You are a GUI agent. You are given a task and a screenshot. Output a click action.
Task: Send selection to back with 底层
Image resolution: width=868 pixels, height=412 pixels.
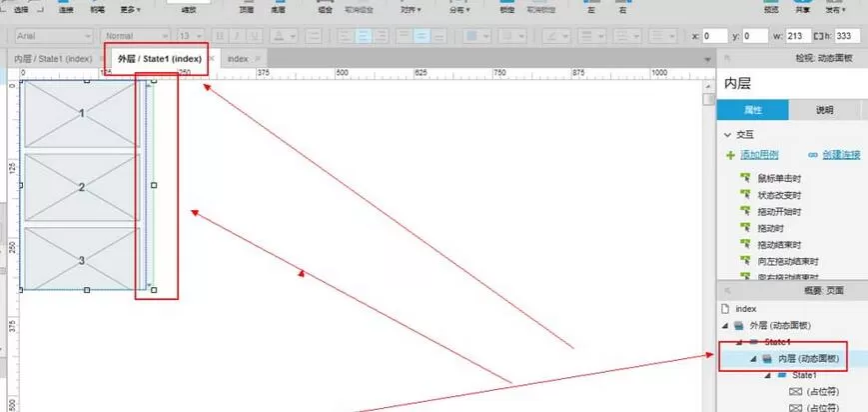[x=279, y=9]
